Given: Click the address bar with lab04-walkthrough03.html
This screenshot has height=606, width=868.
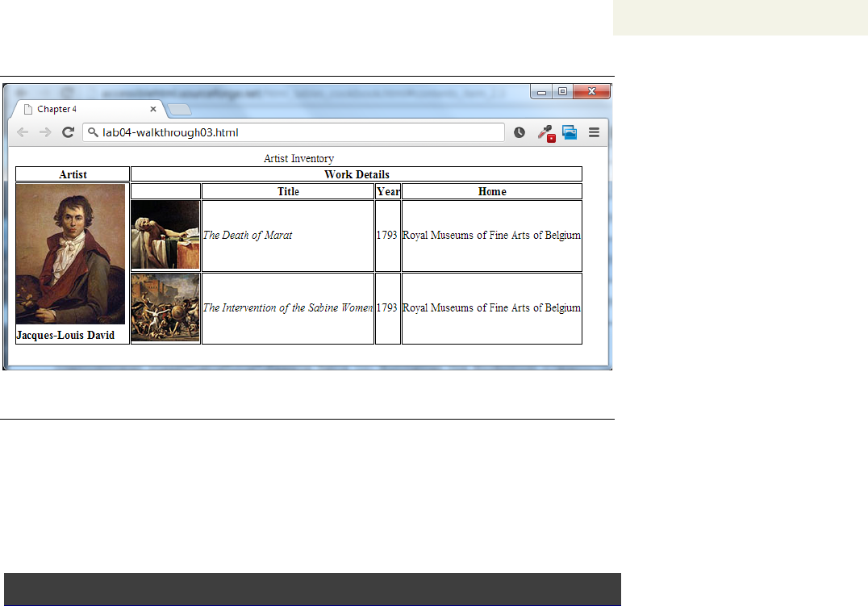Looking at the screenshot, I should pyautogui.click(x=294, y=132).
